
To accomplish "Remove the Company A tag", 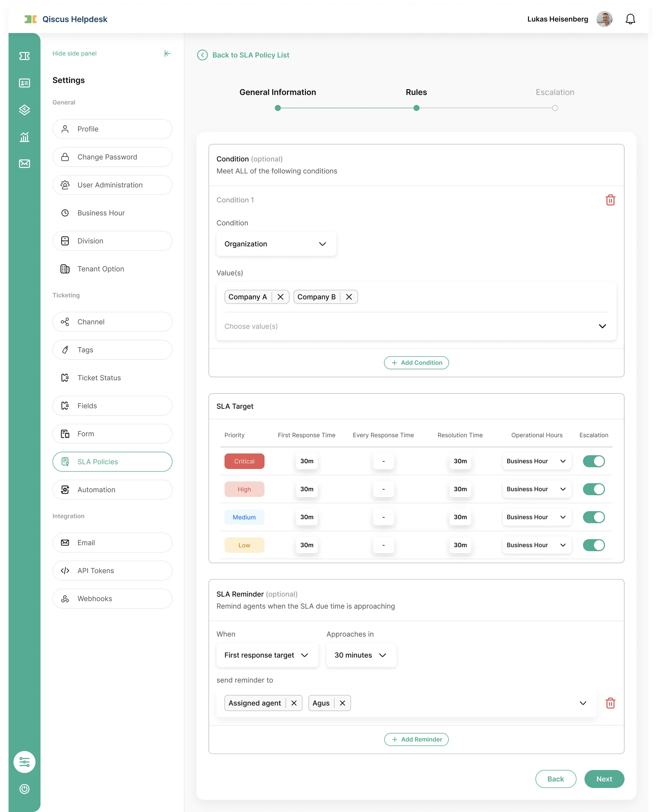I will (x=280, y=297).
